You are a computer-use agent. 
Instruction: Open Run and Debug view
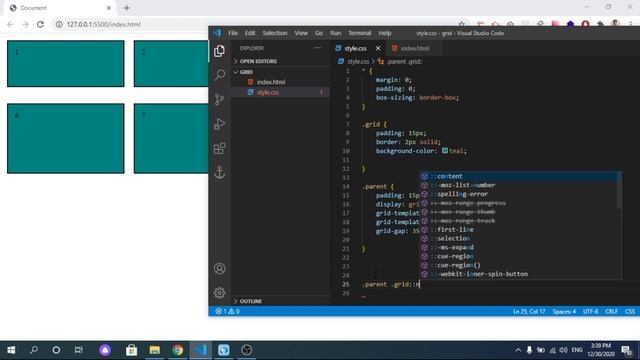coord(219,124)
